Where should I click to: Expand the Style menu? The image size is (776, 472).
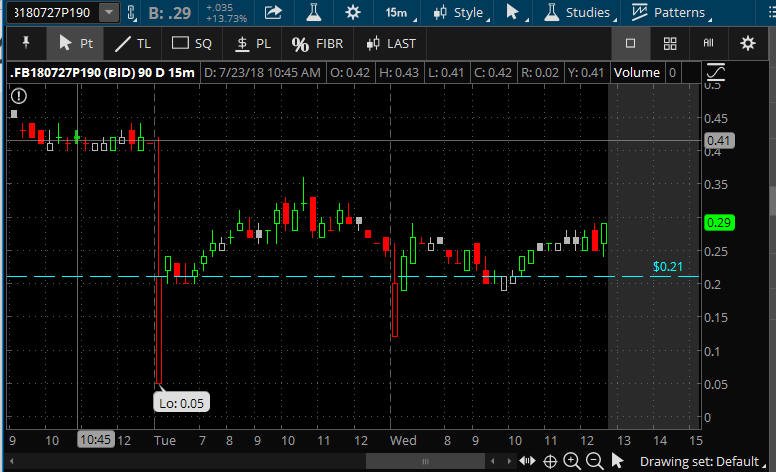pos(461,12)
